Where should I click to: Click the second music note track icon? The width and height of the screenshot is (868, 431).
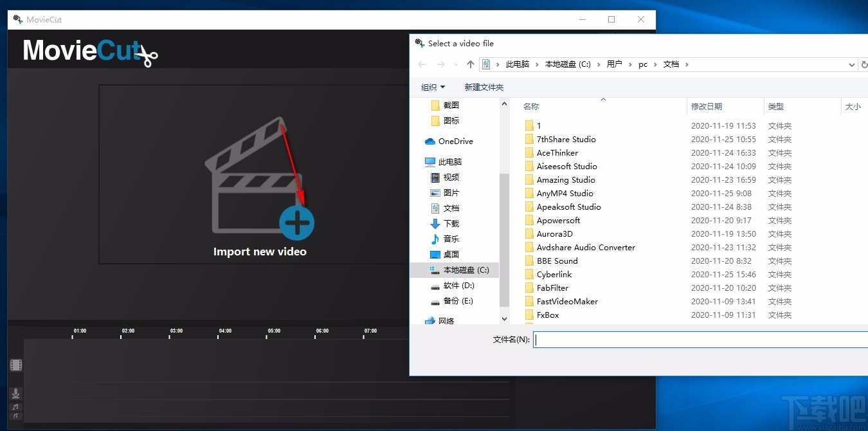(x=15, y=416)
